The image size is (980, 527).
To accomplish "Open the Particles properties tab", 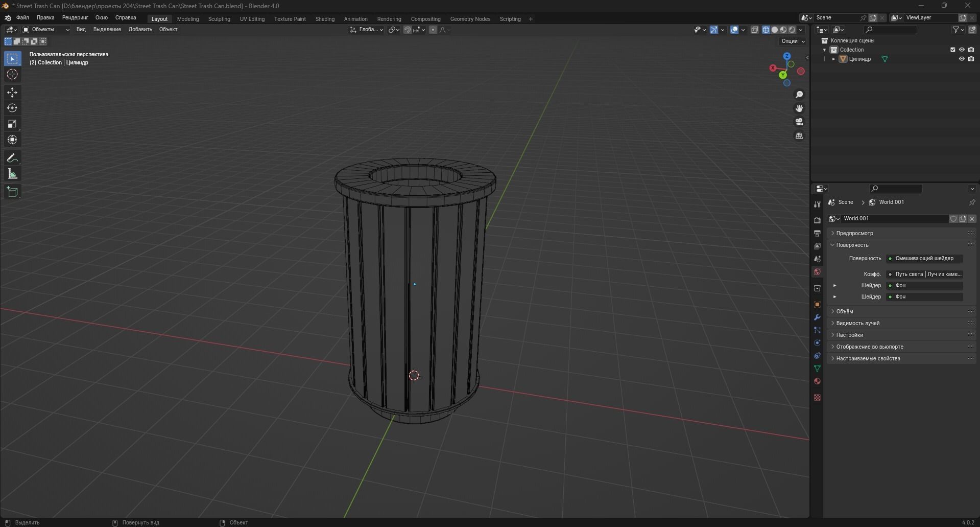I will coord(817,330).
